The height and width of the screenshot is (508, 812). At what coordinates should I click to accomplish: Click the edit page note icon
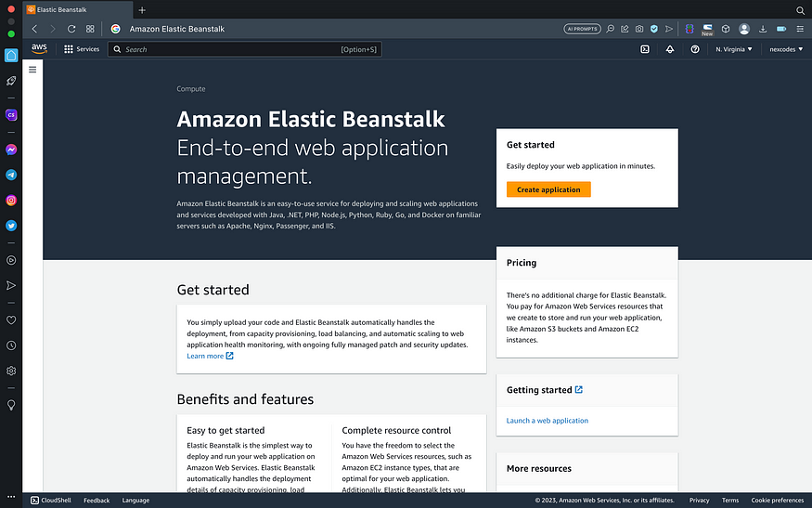(625, 29)
